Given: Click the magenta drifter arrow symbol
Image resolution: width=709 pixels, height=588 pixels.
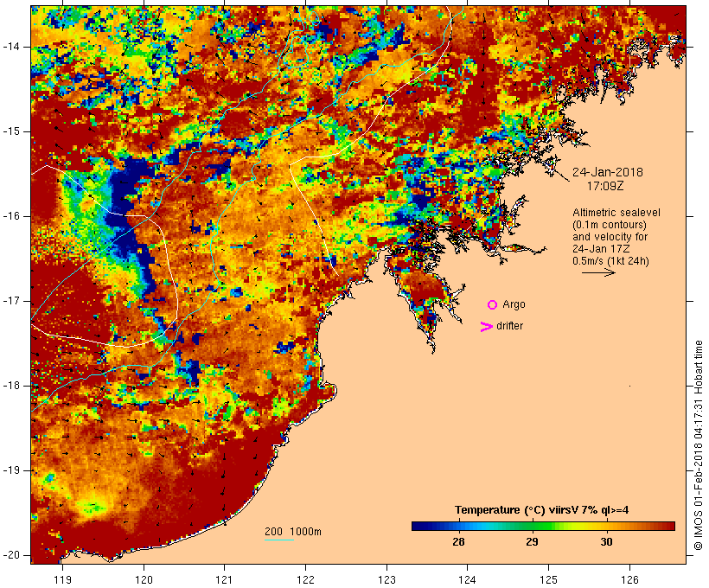Looking at the screenshot, I should [487, 327].
